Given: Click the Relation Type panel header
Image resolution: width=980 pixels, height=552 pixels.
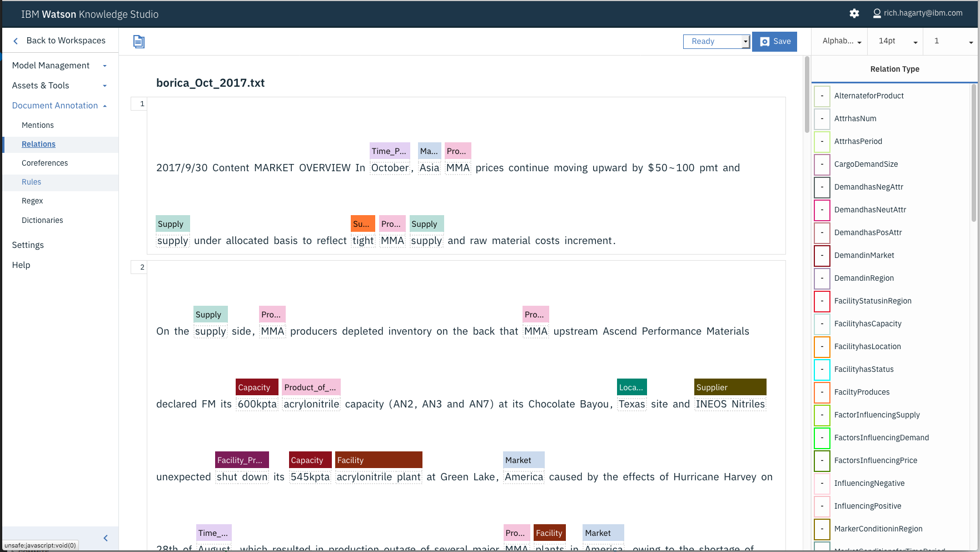Looking at the screenshot, I should click(894, 69).
